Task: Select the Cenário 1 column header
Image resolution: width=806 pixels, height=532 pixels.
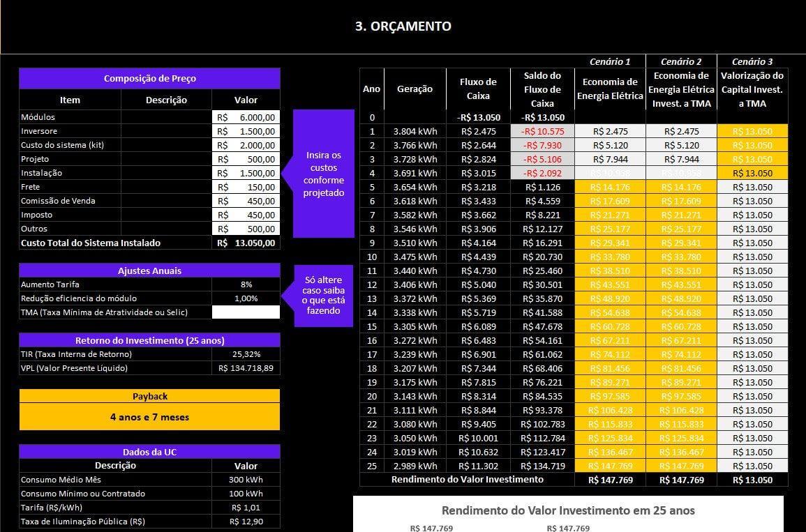Action: coord(610,61)
